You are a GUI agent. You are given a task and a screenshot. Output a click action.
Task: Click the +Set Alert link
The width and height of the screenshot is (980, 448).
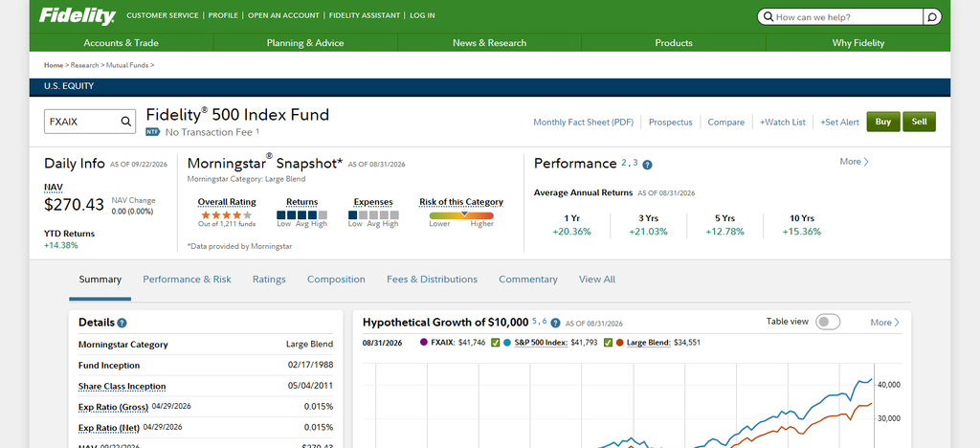[x=840, y=123]
